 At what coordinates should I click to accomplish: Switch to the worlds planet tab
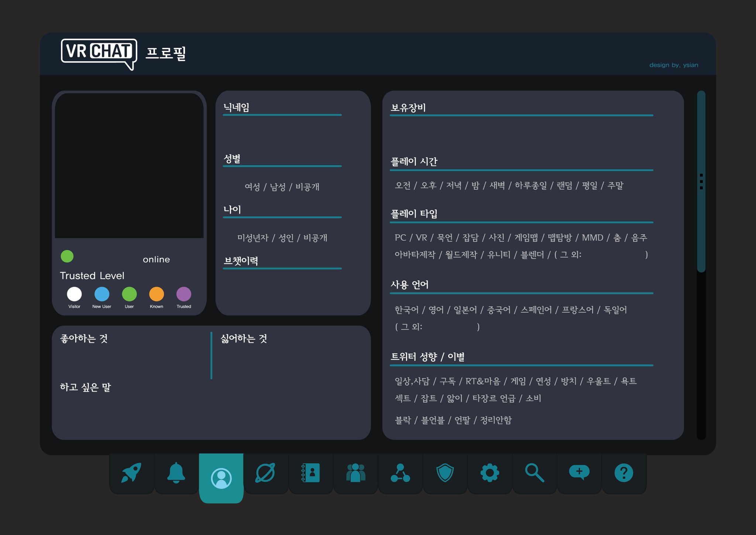click(266, 473)
